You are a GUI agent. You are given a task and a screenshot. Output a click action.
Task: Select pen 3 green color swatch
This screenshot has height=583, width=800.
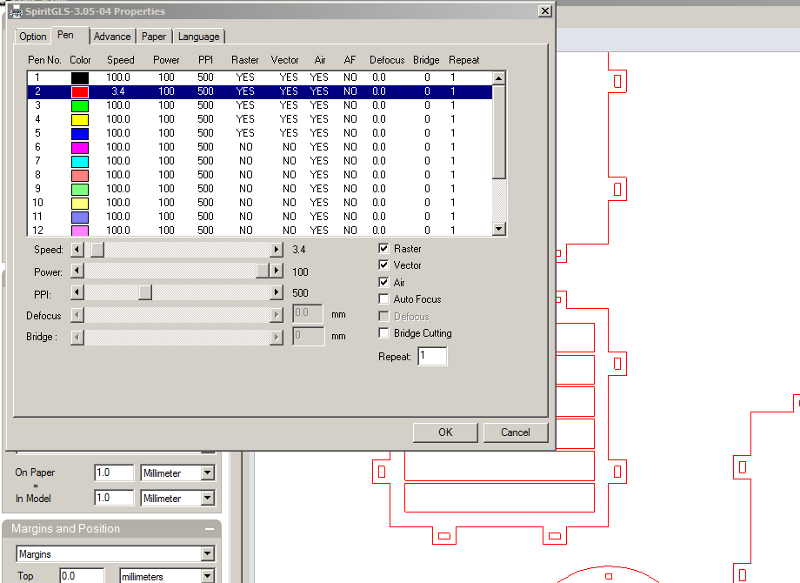coord(80,106)
